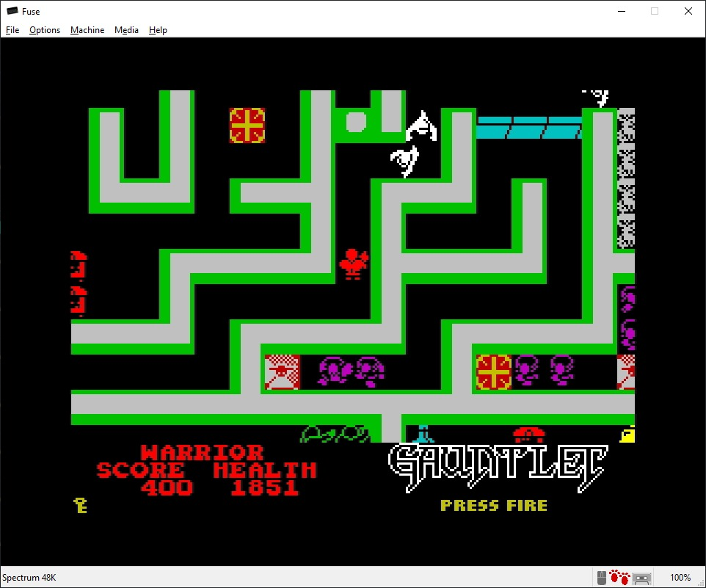
Task: Minimize the Fuse window
Action: click(622, 11)
